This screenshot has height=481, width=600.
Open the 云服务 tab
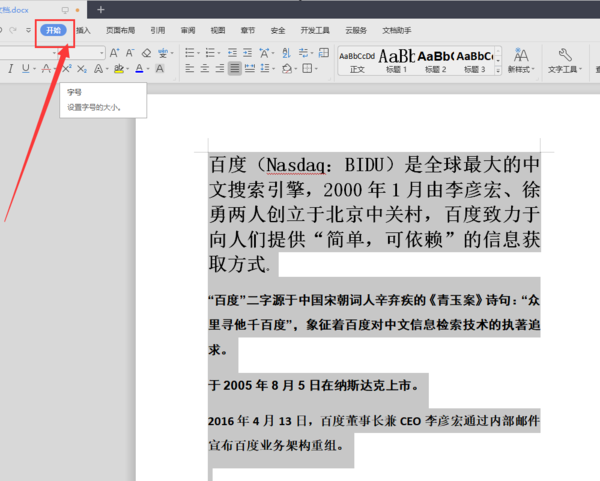pos(356,30)
